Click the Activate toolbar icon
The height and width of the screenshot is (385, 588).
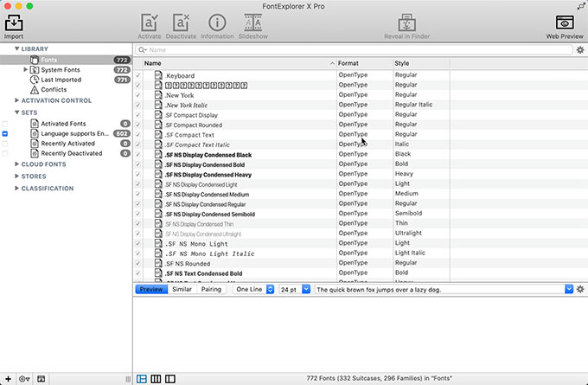pyautogui.click(x=150, y=22)
